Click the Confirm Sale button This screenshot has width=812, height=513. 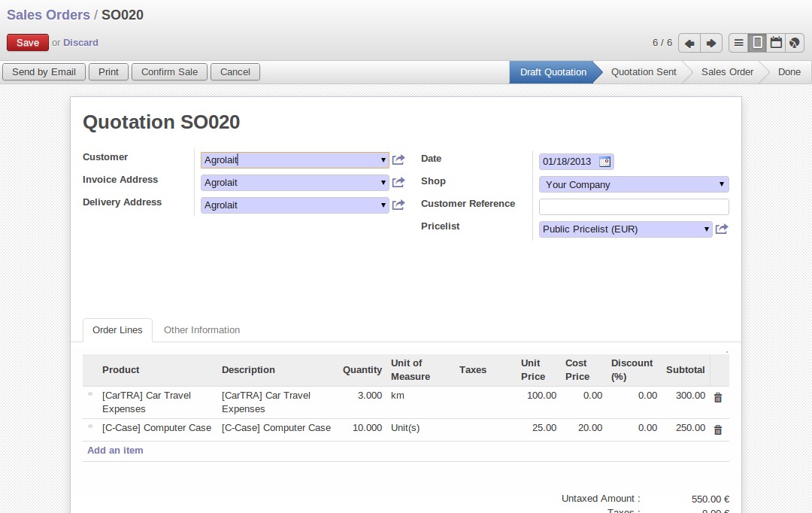[169, 72]
